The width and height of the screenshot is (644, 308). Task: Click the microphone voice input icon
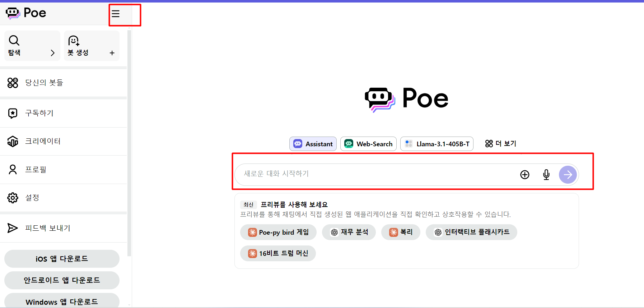click(546, 175)
